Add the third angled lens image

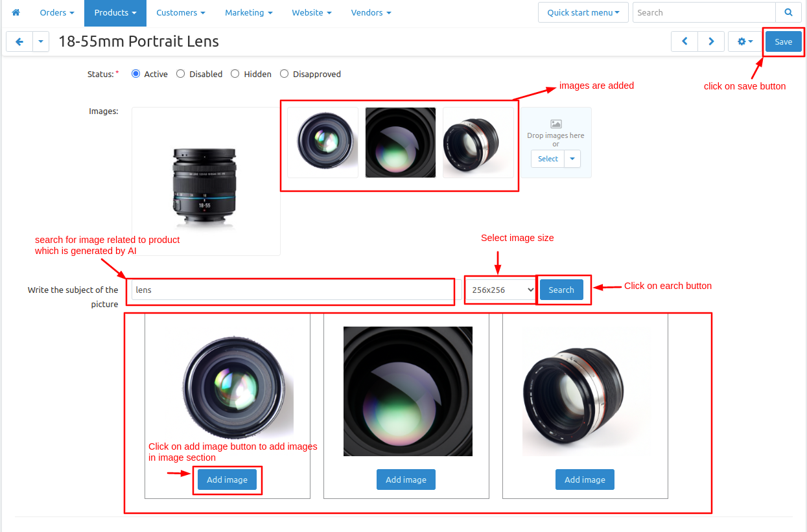(585, 480)
